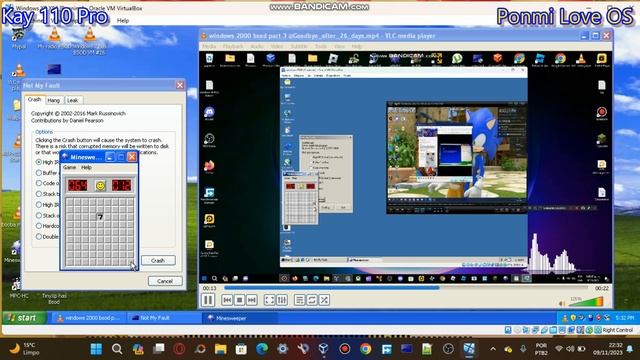The width and height of the screenshot is (640, 360).
Task: Click the VLC elapsed time 00:13
Action: pyautogui.click(x=209, y=288)
